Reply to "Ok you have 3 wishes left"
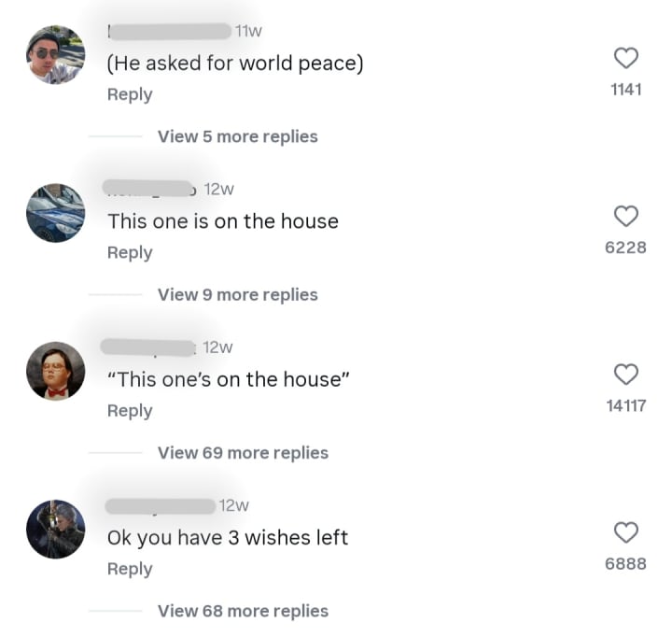This screenshot has width=672, height=637. click(130, 569)
